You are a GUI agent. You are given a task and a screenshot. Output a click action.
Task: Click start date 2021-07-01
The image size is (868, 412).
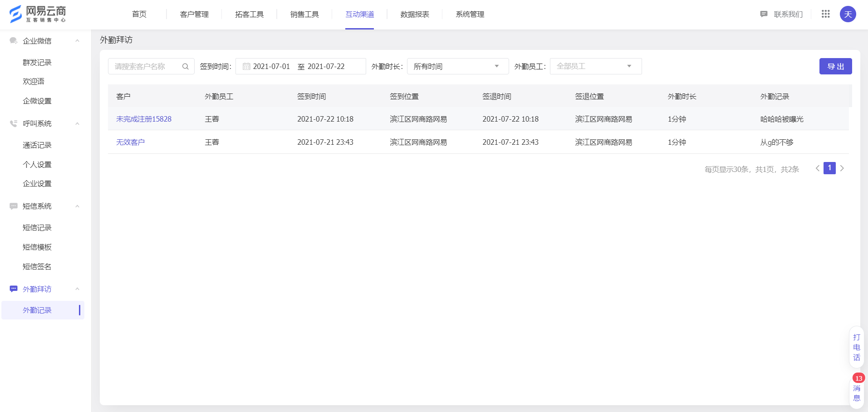tap(271, 66)
